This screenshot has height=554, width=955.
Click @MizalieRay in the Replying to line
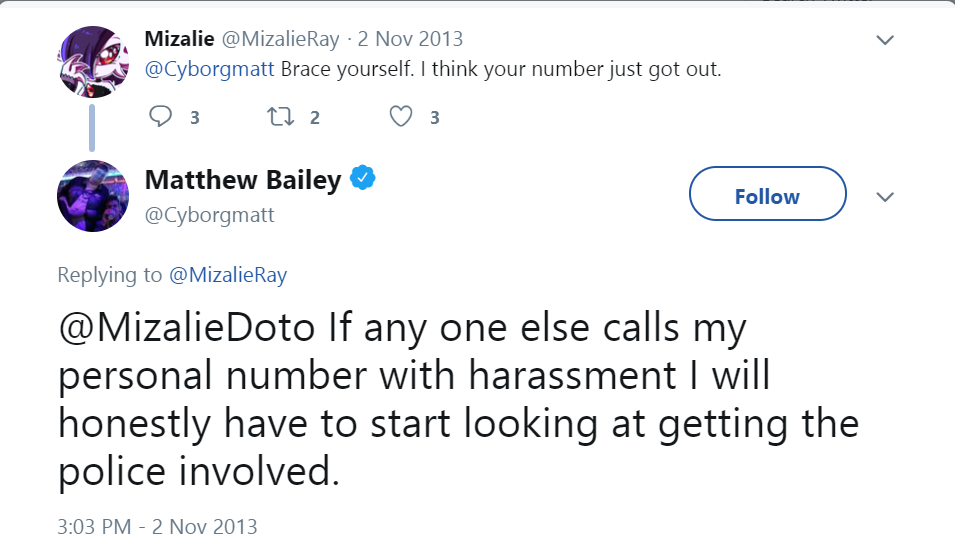[228, 276]
